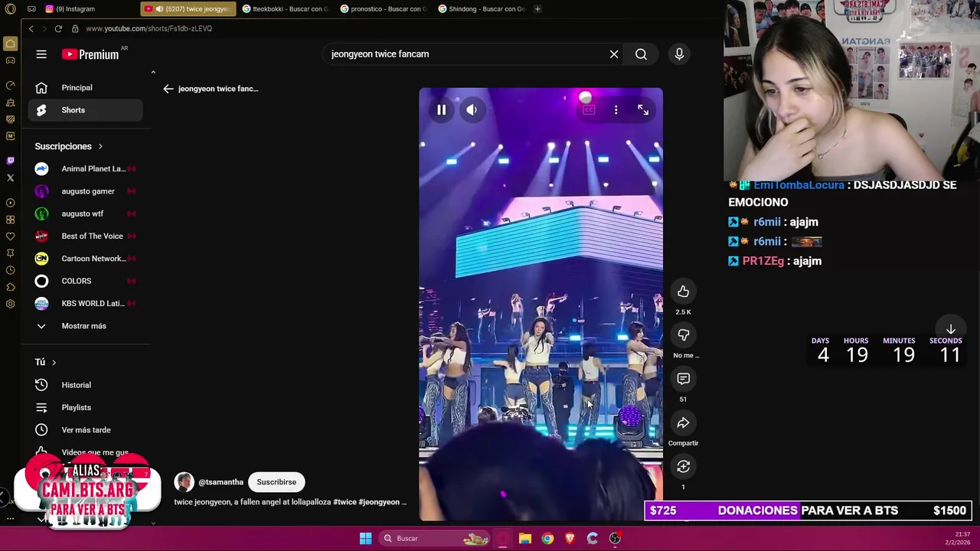Open Best of The Voice channel

tap(86, 236)
